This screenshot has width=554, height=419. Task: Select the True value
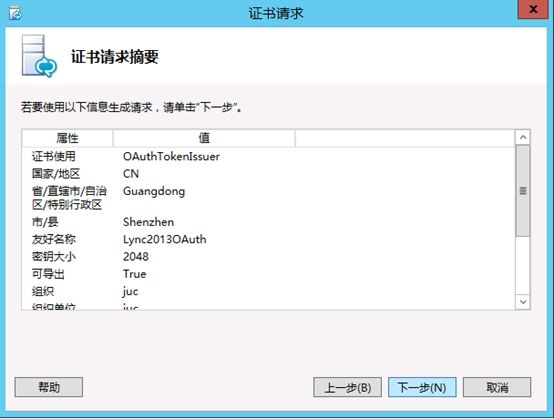point(135,274)
